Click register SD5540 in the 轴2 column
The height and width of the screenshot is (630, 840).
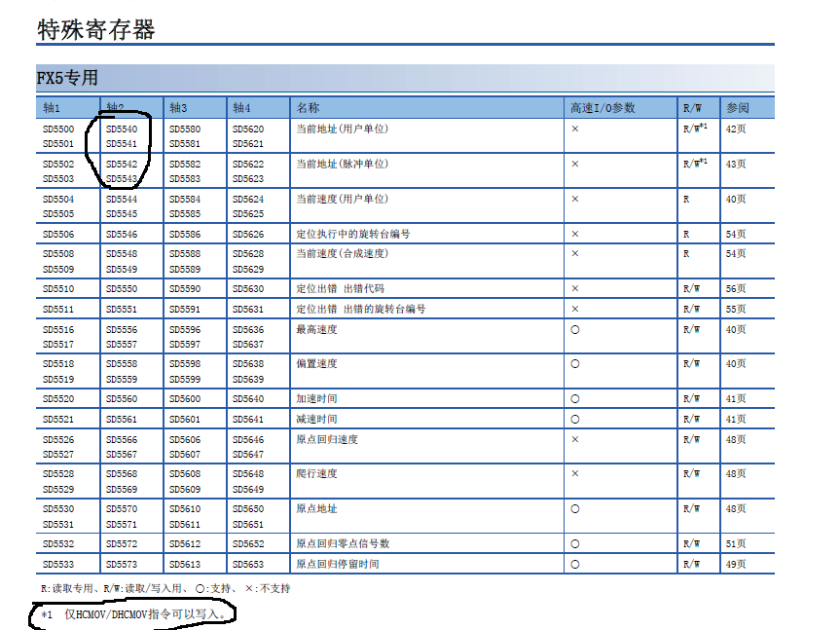coord(122,129)
